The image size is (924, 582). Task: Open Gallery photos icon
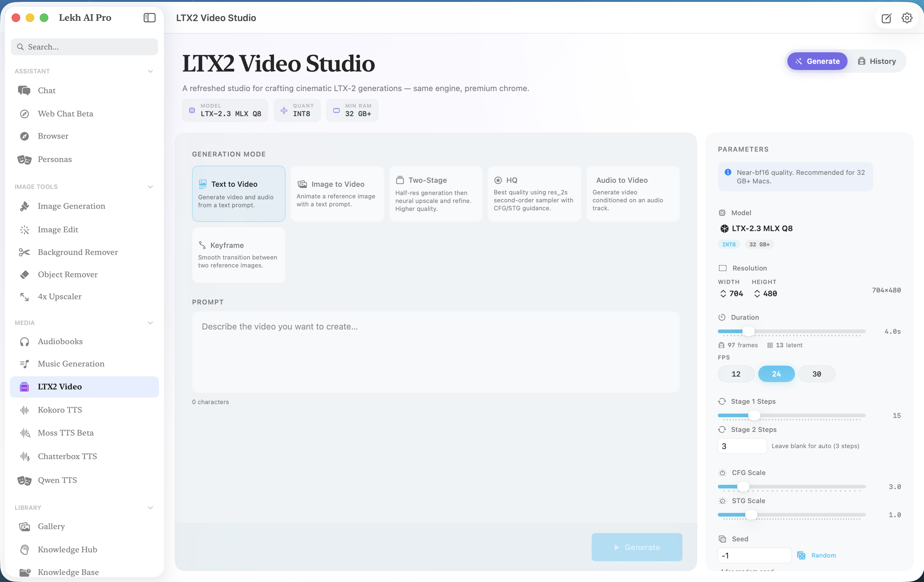(x=24, y=527)
